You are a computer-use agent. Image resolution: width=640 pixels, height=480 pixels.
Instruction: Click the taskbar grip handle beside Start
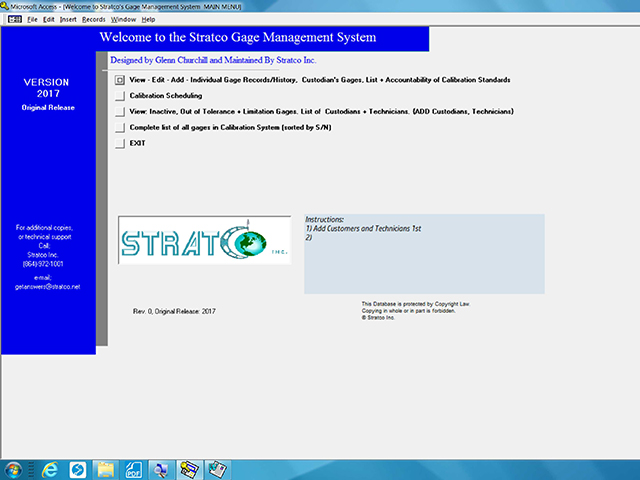(x=31, y=470)
